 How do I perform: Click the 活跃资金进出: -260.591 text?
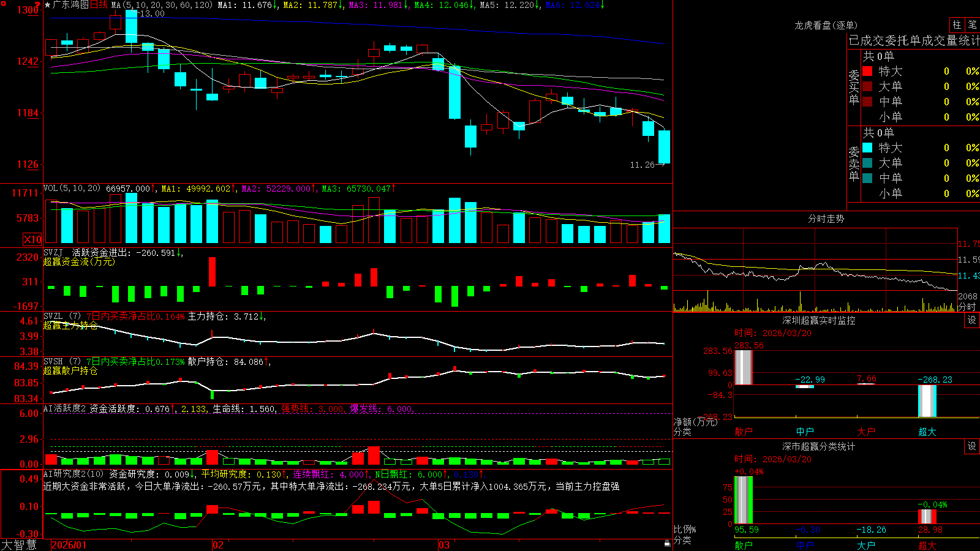(x=124, y=252)
